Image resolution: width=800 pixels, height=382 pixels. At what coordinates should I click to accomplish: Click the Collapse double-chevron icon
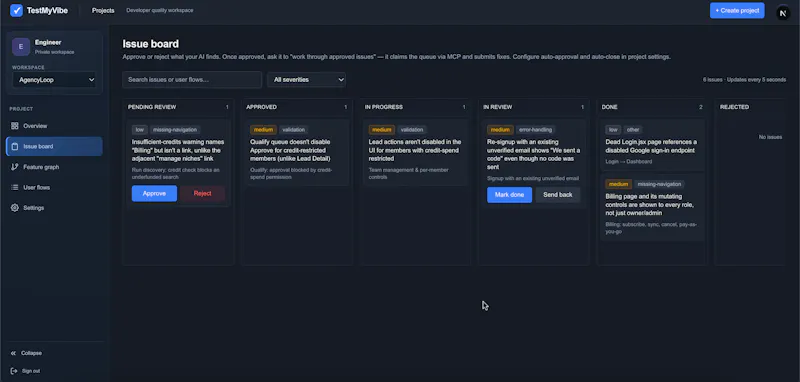point(14,353)
